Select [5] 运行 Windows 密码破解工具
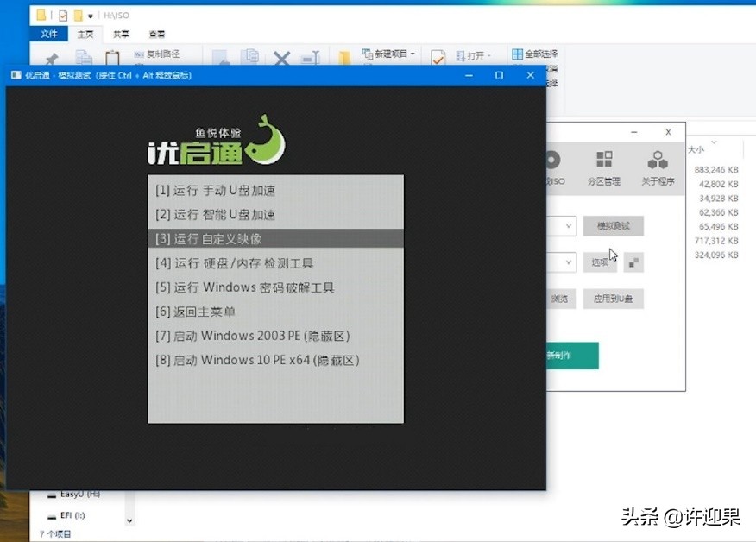 276,287
